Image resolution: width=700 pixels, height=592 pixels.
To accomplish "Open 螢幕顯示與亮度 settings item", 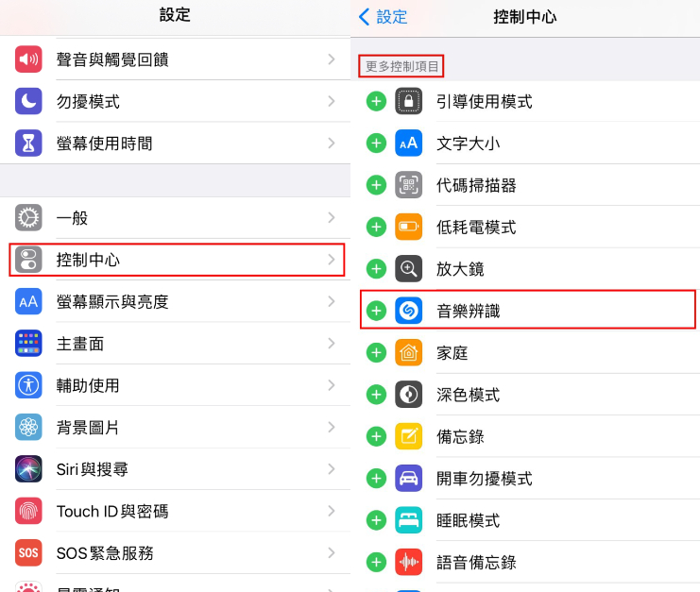I will 175,301.
